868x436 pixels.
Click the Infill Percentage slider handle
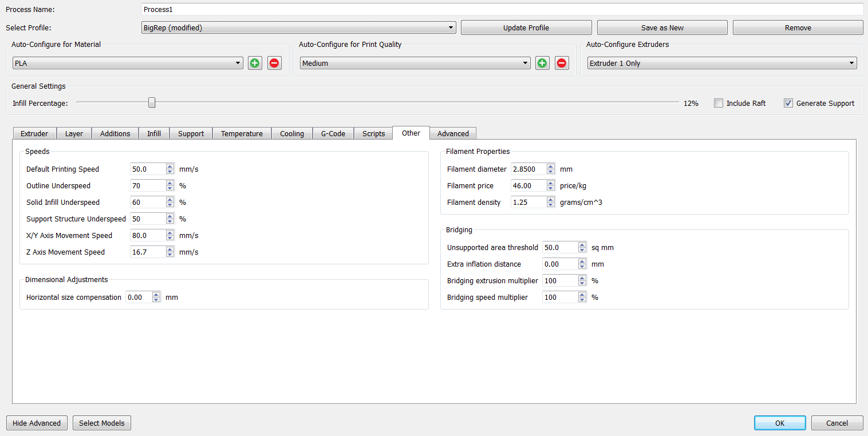click(x=152, y=102)
